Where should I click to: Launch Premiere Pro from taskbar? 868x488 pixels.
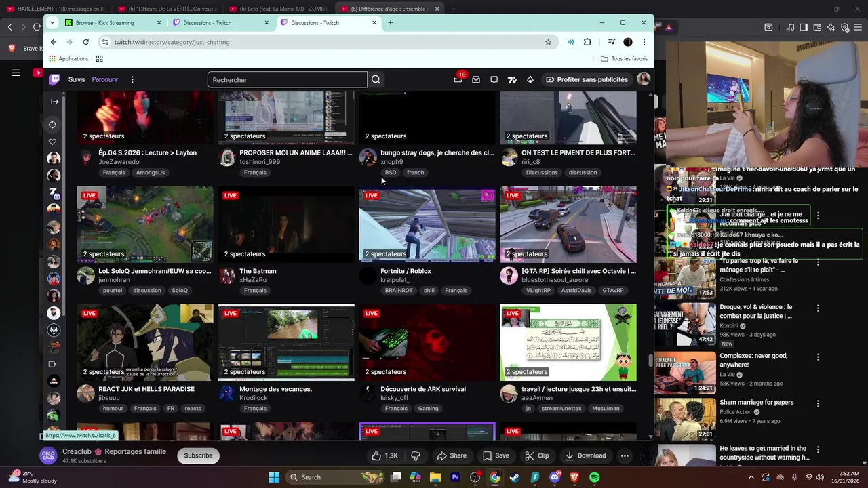pyautogui.click(x=455, y=477)
